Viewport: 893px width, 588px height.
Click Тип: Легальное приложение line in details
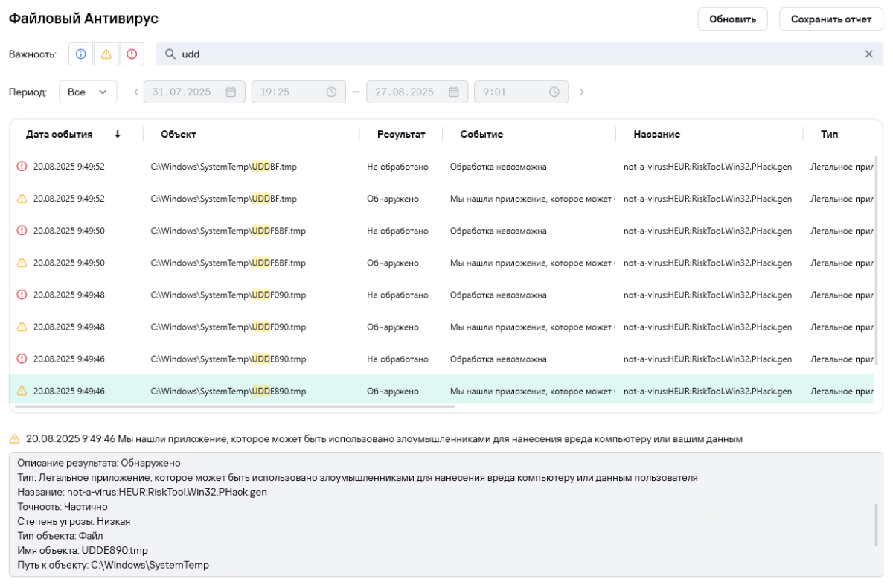(357, 478)
